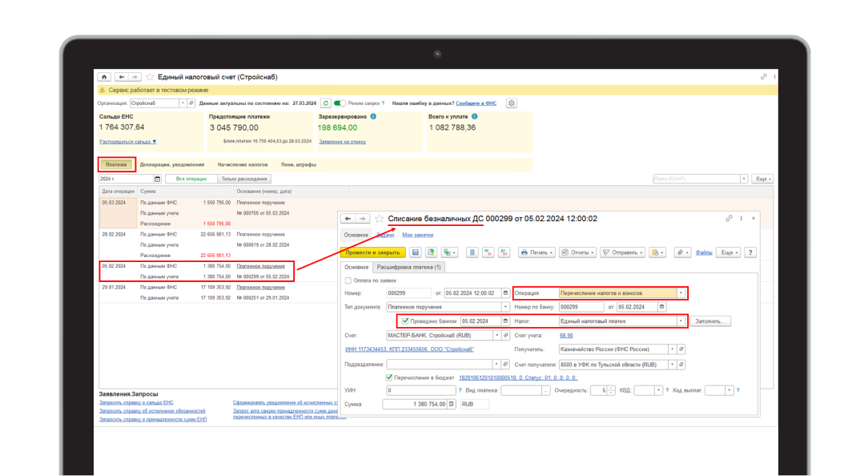The height and width of the screenshot is (476, 868).
Task: Click the УИН input field
Action: point(420,390)
